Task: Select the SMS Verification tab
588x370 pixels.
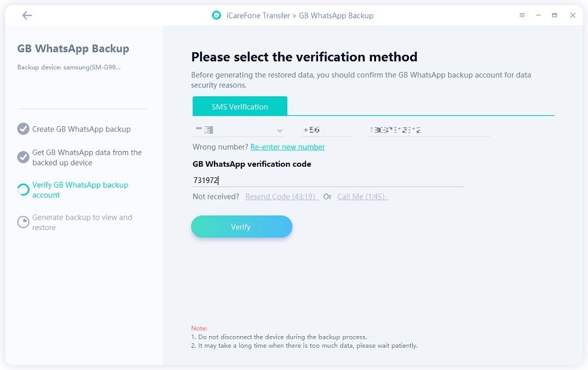Action: tap(239, 107)
